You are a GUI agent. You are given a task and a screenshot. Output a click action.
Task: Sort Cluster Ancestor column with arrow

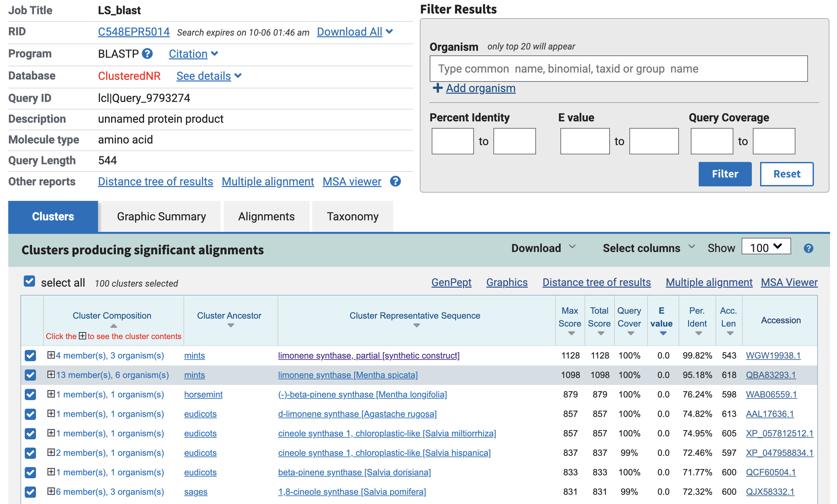tap(231, 326)
